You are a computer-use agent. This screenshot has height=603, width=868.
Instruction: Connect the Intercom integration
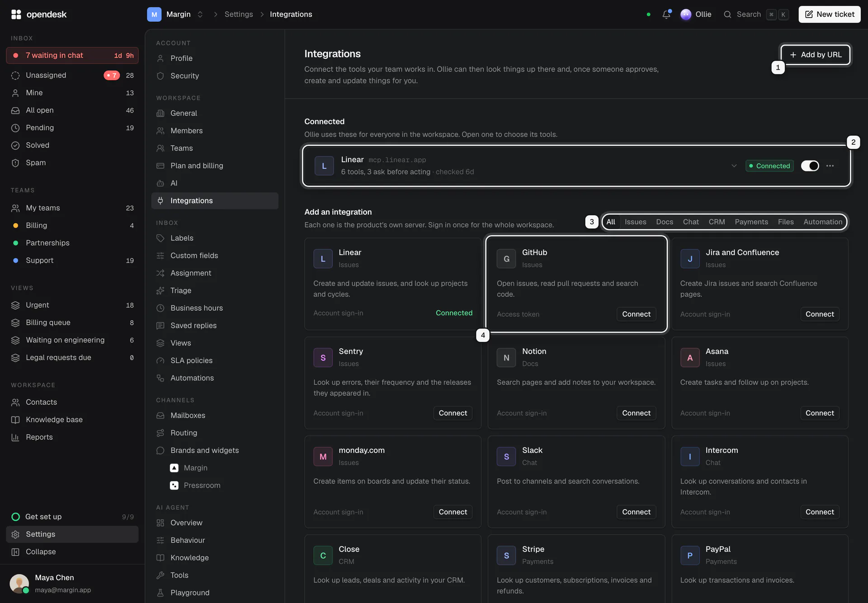point(820,512)
